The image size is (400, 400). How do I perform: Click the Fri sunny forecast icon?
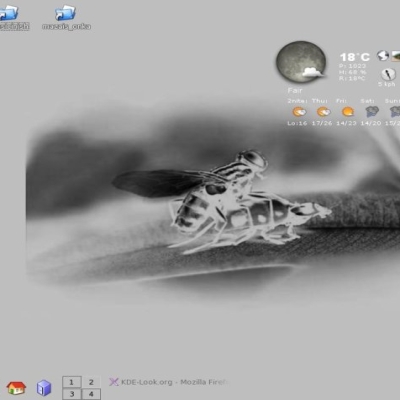click(x=348, y=112)
